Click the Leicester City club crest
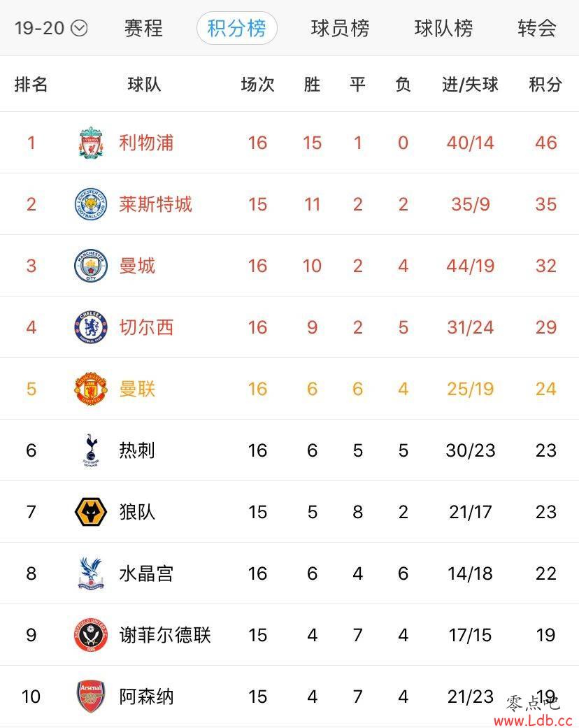579x728 pixels. click(x=91, y=204)
